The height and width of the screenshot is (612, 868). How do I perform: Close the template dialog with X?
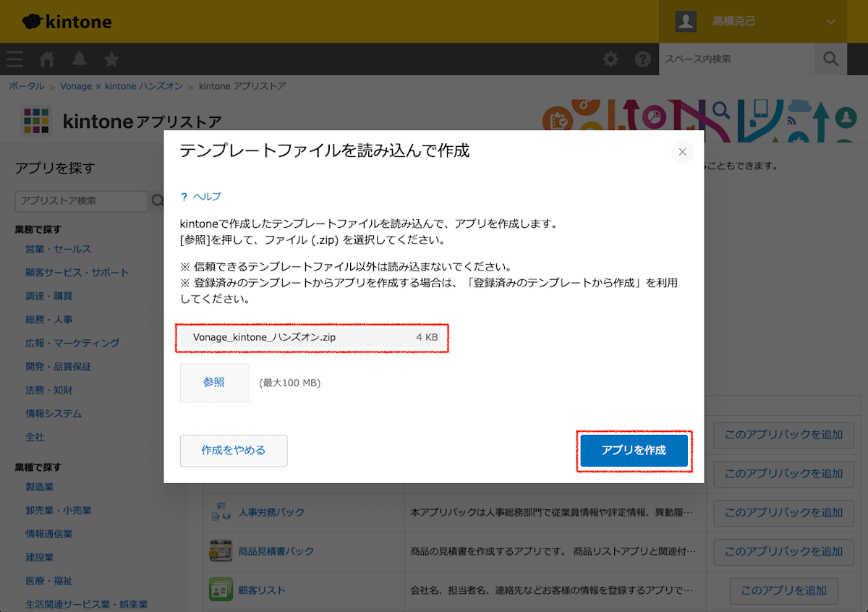(x=682, y=152)
